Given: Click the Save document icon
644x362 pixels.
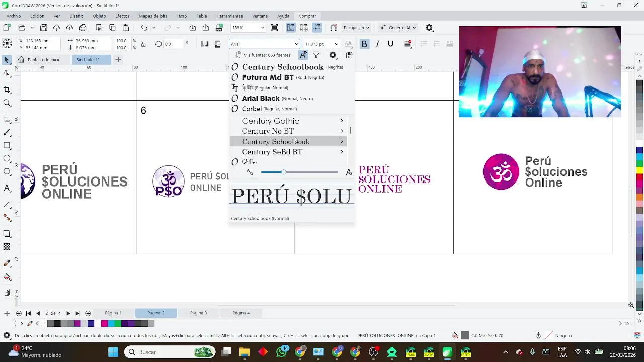Looking at the screenshot, I should (44, 28).
